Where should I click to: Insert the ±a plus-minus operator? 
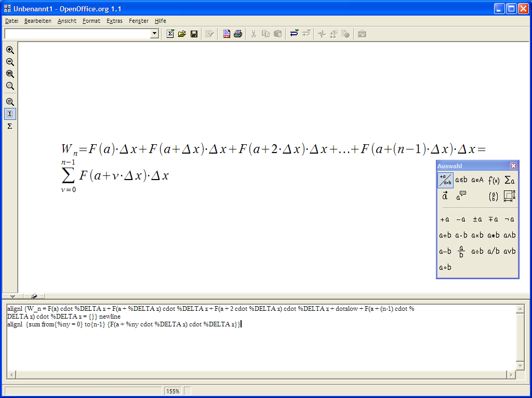point(477,219)
